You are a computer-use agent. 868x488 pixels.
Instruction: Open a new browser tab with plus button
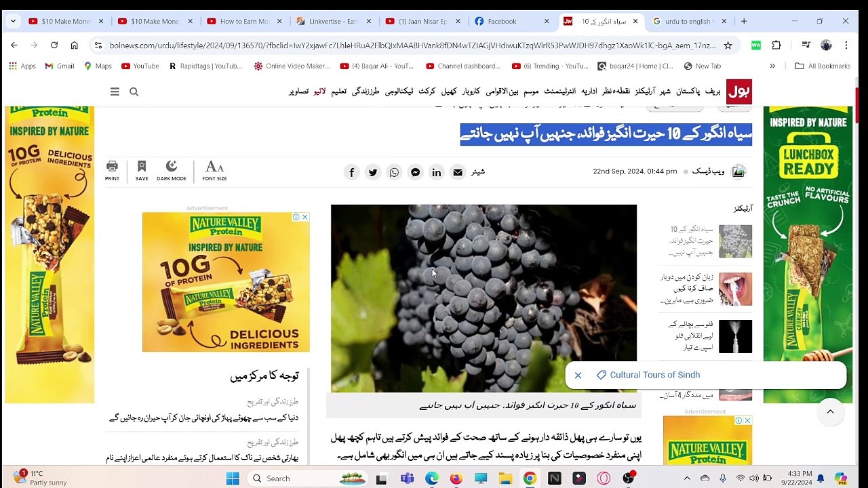pos(744,21)
